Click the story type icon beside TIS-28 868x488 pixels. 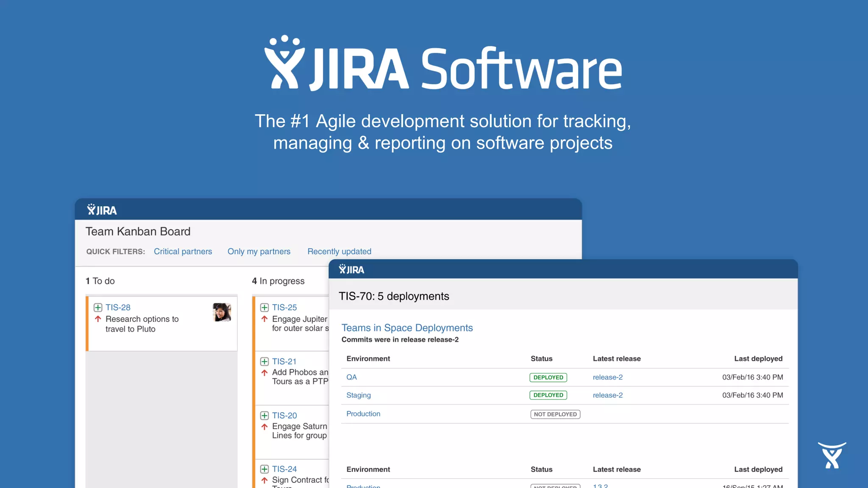98,308
